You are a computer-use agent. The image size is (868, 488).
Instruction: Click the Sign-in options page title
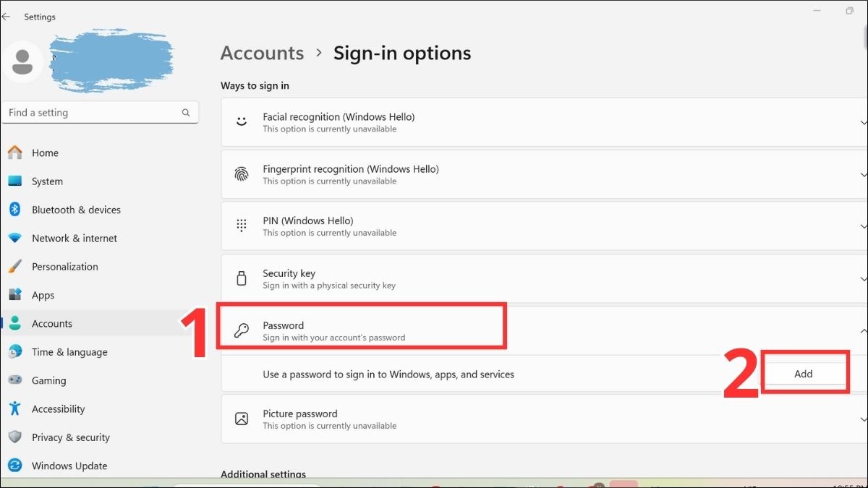(402, 53)
